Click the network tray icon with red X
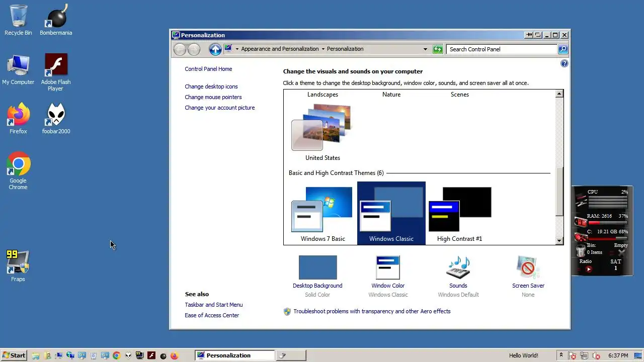The height and width of the screenshot is (362, 644). click(x=584, y=355)
